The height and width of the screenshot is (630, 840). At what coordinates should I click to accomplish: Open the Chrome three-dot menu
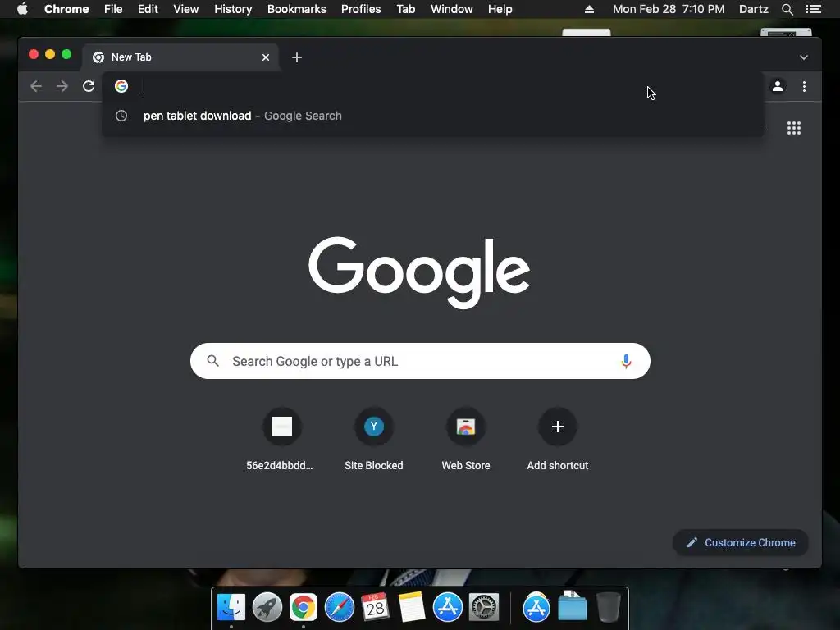point(804,86)
